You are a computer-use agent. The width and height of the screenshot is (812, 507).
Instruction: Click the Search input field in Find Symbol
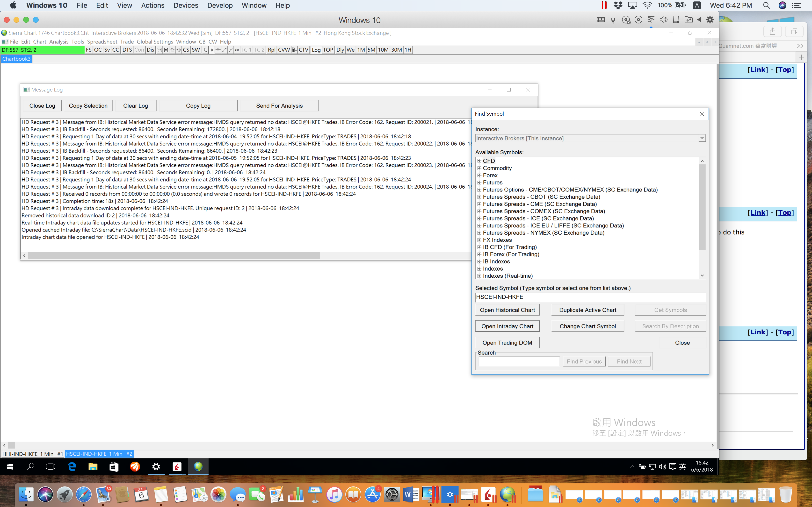tap(519, 361)
